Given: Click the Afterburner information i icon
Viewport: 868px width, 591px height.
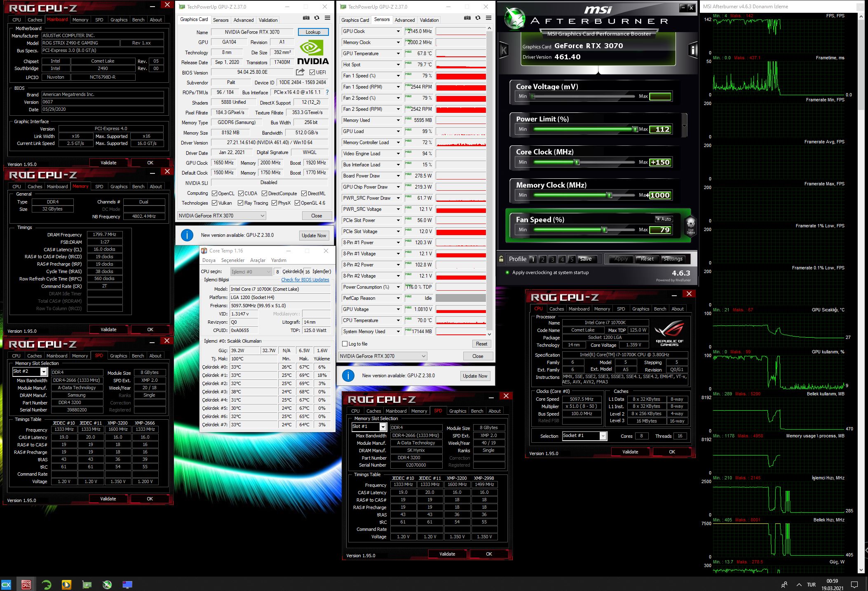Looking at the screenshot, I should pyautogui.click(x=693, y=50).
